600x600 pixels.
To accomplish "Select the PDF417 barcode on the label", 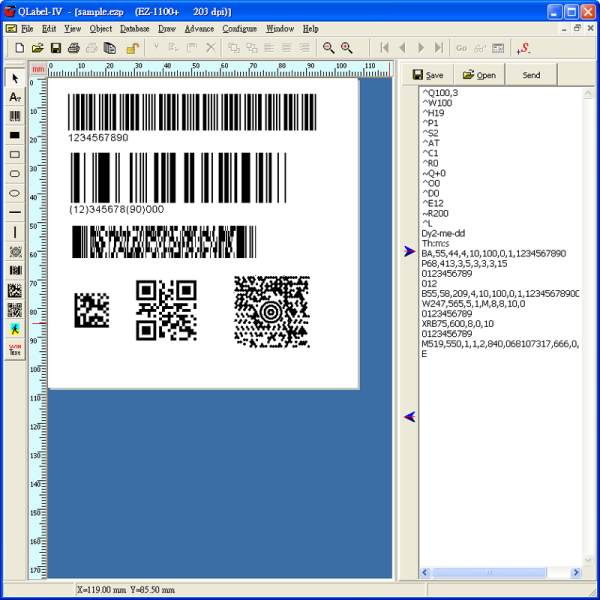I will 164,242.
